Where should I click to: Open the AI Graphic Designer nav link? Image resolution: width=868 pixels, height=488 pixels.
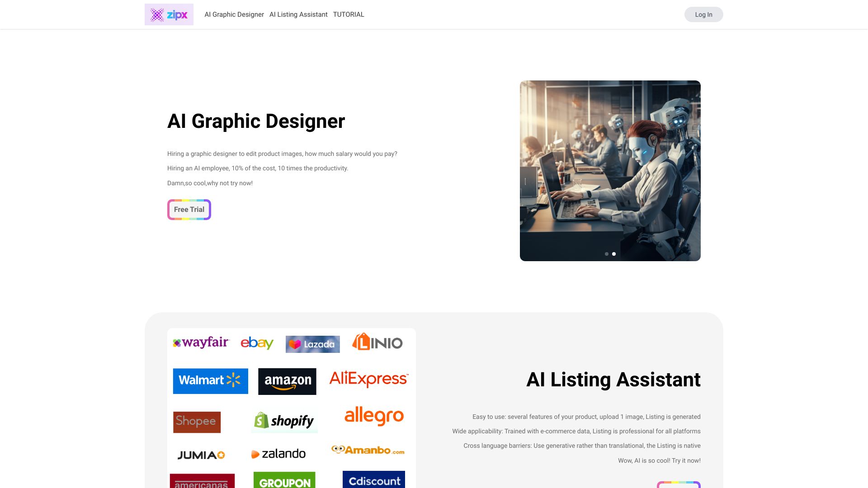(x=234, y=14)
